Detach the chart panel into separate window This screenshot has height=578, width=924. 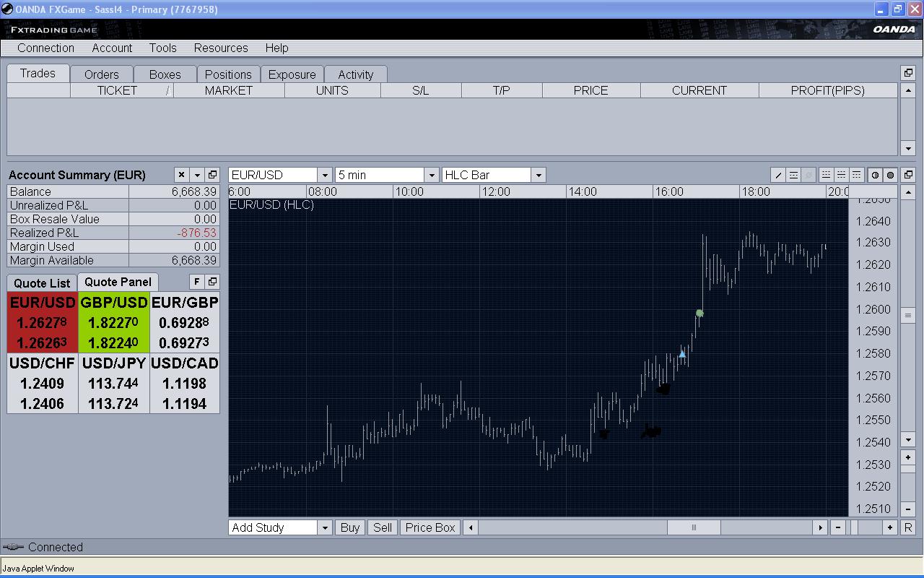[908, 175]
